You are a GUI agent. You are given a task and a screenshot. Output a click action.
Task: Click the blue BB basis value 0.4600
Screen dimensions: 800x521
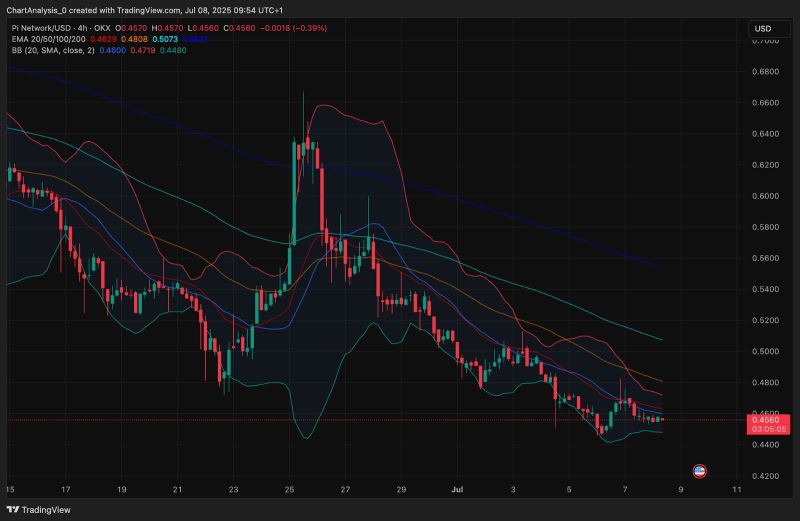tap(110, 49)
